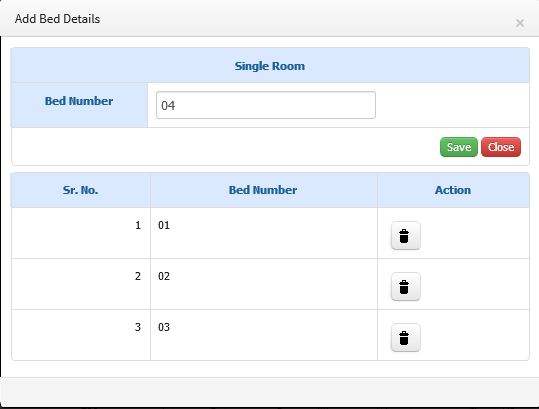Click the Bed Number table column header

coord(263,190)
